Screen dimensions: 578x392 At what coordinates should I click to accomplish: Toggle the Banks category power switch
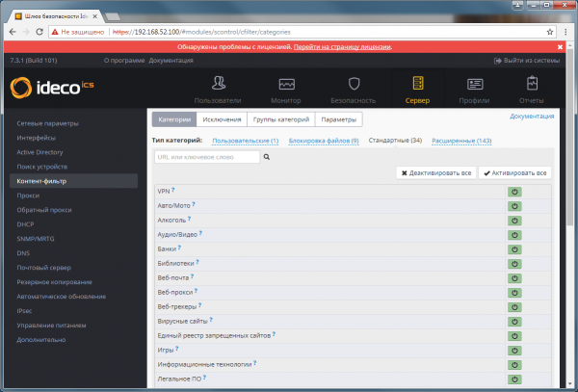click(515, 248)
